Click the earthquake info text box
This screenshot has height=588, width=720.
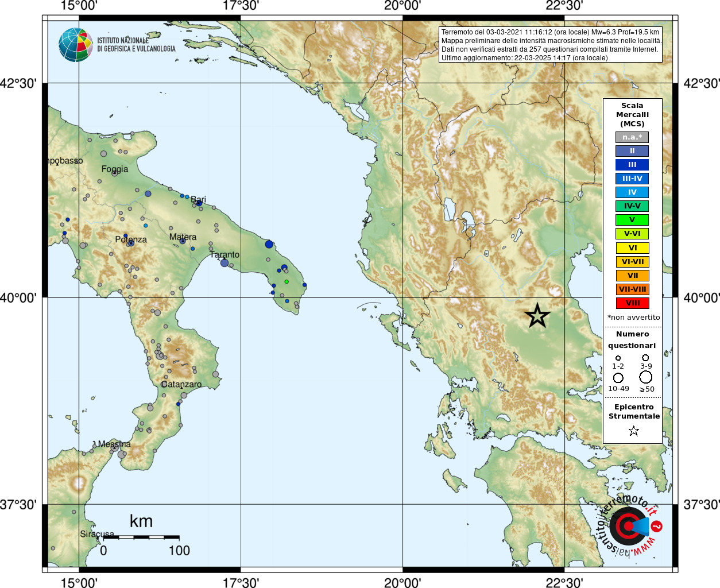(x=551, y=45)
